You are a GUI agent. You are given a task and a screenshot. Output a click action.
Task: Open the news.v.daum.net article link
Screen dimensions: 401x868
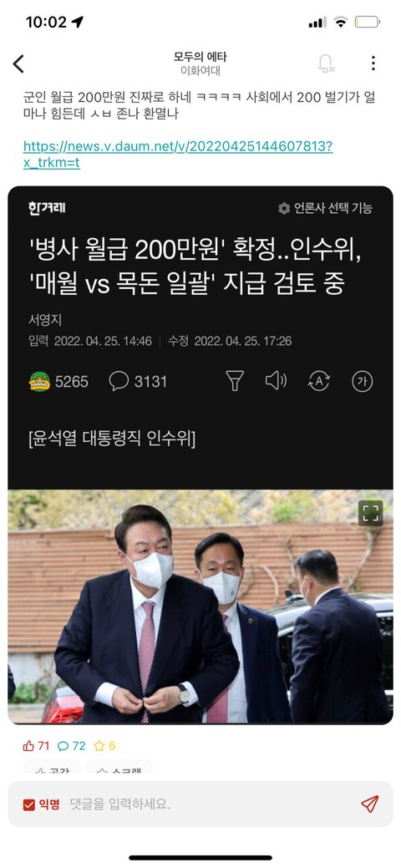[178, 155]
